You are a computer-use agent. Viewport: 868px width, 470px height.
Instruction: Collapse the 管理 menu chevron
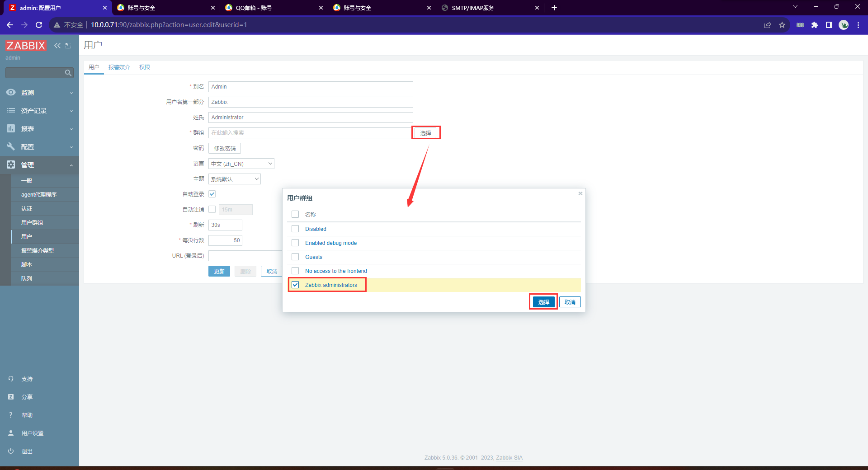(71, 165)
